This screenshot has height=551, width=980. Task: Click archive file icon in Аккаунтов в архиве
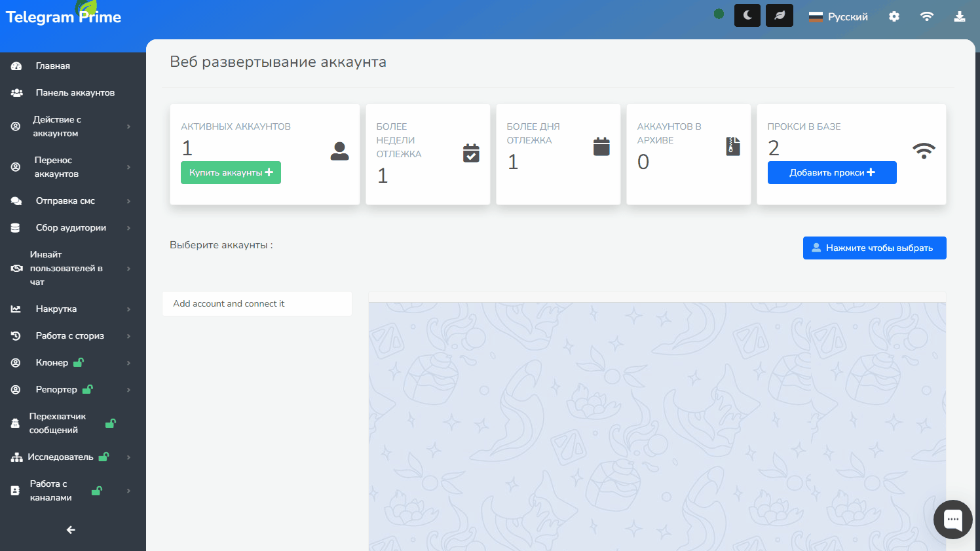coord(733,146)
